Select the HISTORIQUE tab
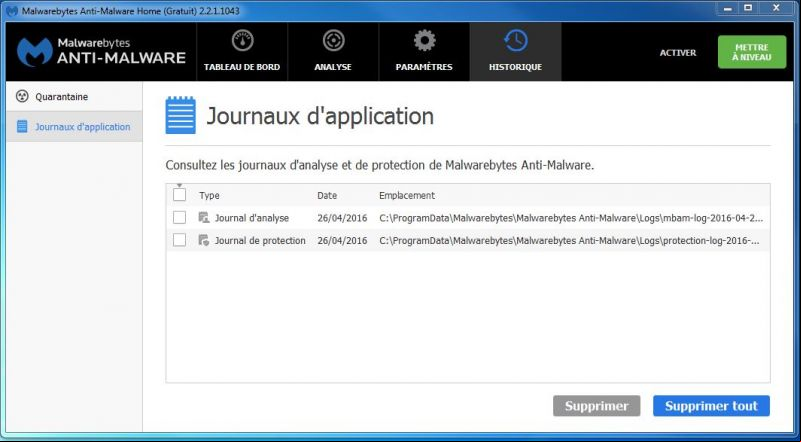Screen dimensions: 801x442 coord(515,52)
